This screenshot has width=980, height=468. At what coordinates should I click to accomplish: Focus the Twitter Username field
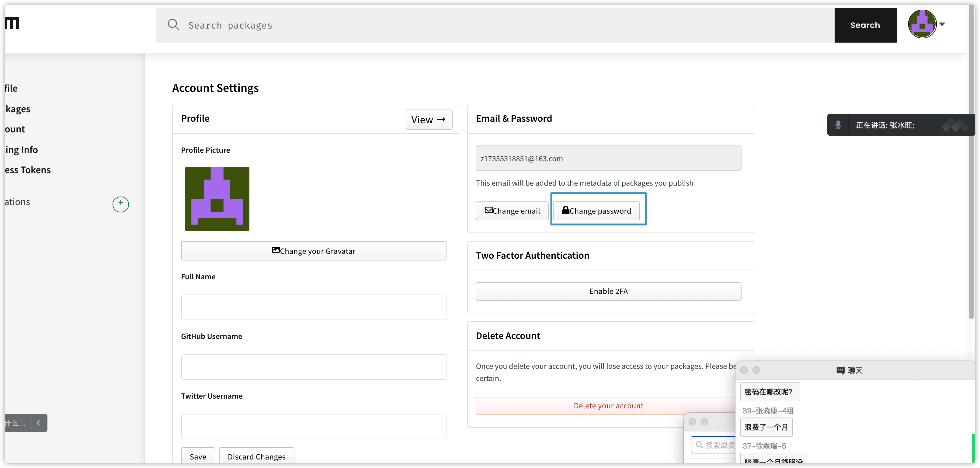(314, 427)
